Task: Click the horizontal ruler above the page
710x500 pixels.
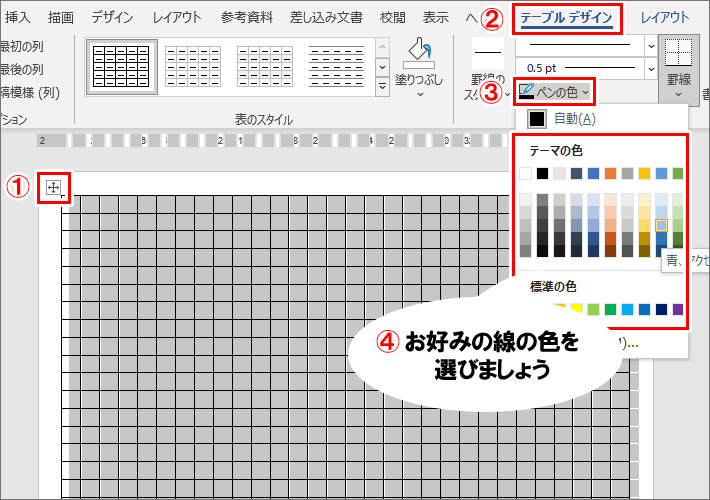Action: coord(273,140)
